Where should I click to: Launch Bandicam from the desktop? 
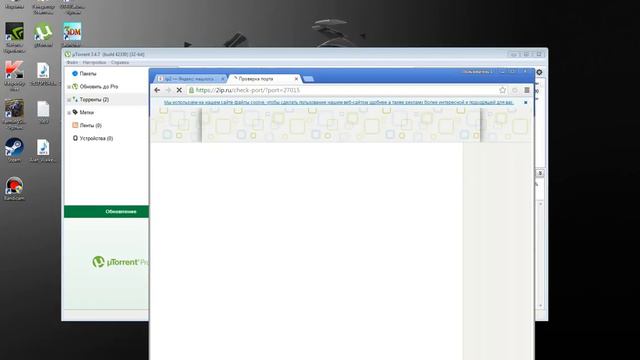[14, 188]
